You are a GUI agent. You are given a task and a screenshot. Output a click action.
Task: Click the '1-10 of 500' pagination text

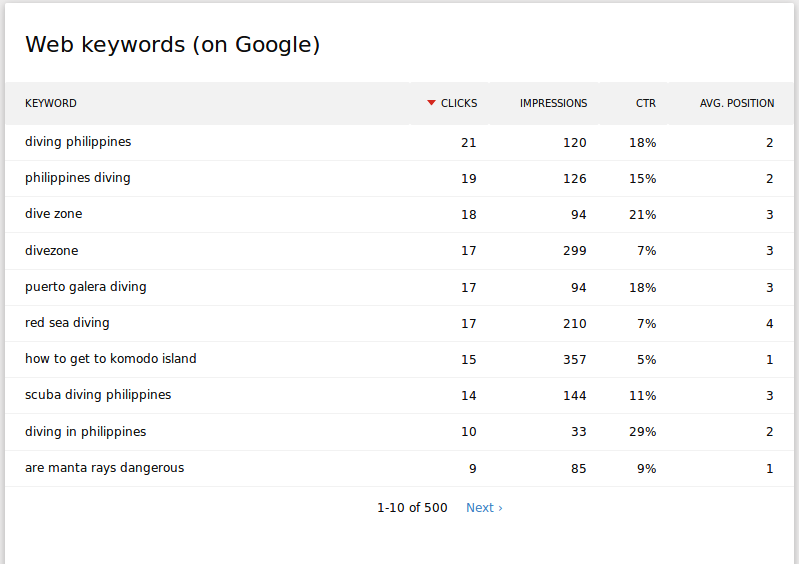tap(412, 508)
